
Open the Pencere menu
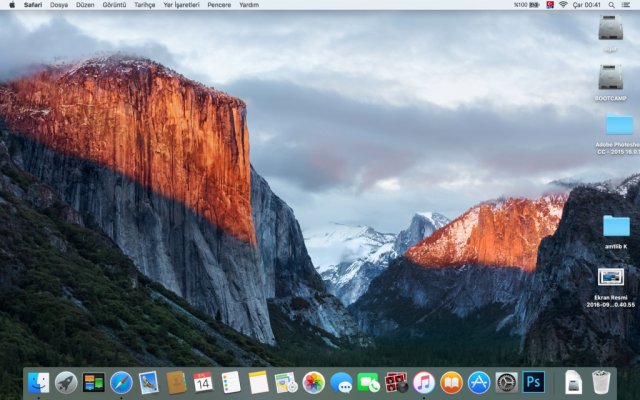[x=219, y=5]
